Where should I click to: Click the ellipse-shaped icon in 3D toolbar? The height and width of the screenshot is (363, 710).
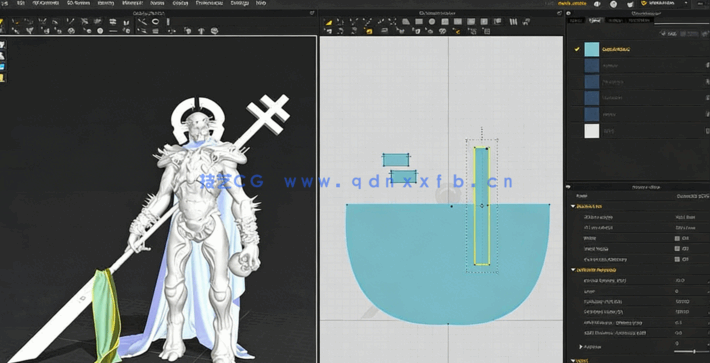[x=155, y=21]
